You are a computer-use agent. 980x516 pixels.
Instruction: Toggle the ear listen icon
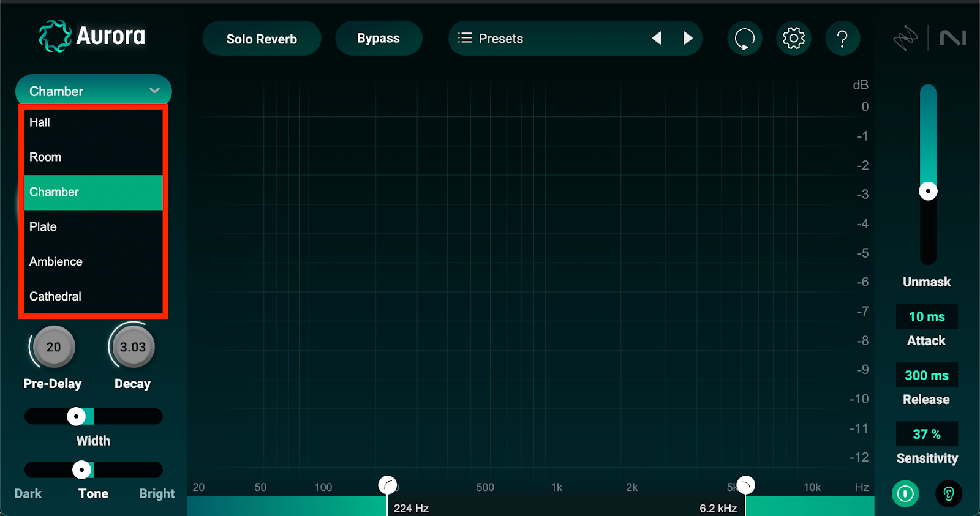coord(948,493)
